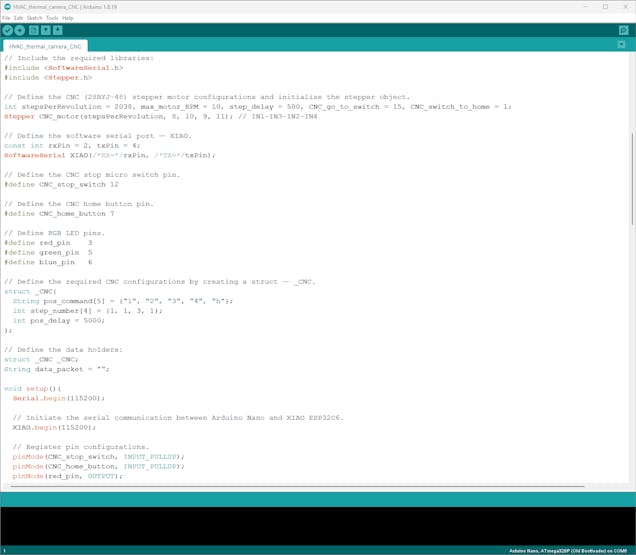Open the File menu
Screen dimensions: 636x555
(6, 18)
